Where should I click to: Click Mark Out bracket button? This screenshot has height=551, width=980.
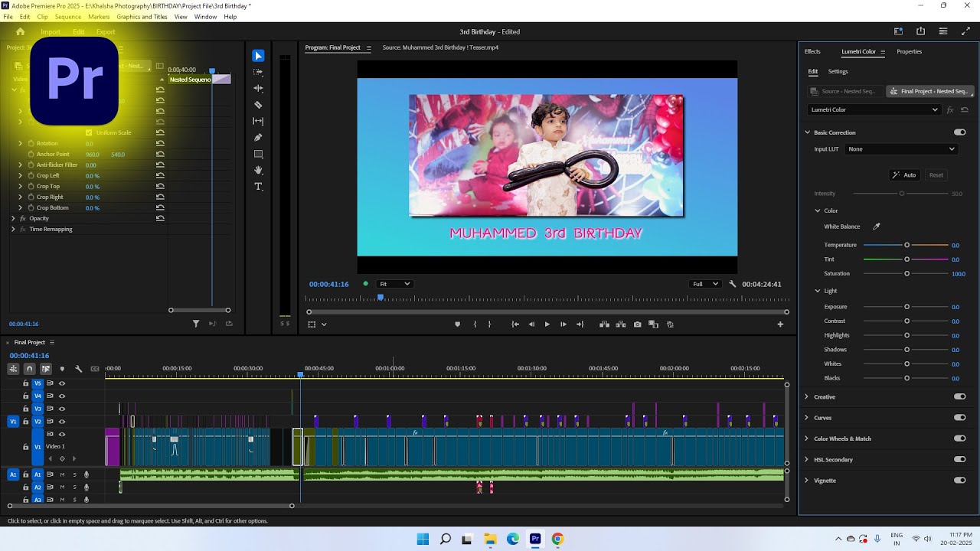(x=490, y=324)
